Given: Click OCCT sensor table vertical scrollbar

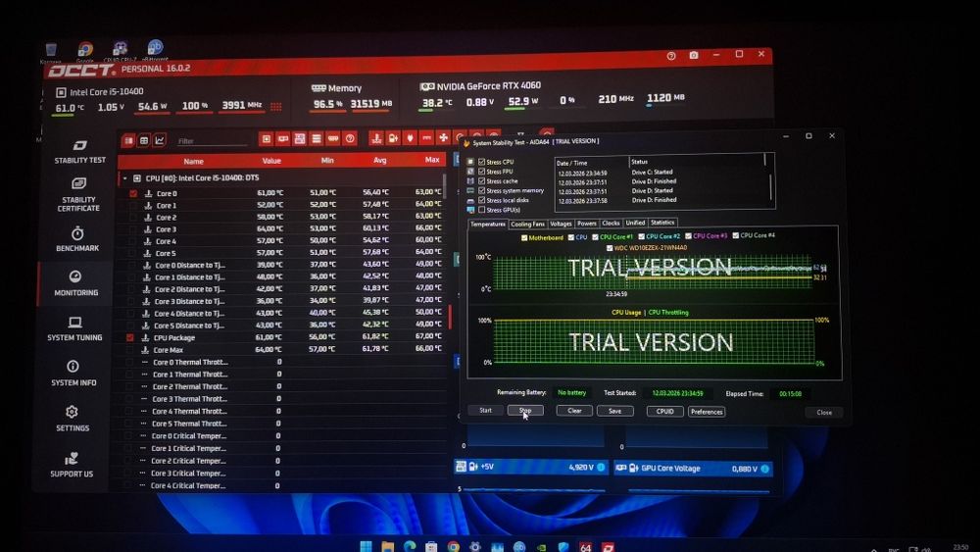Looking at the screenshot, I should coord(445,185).
